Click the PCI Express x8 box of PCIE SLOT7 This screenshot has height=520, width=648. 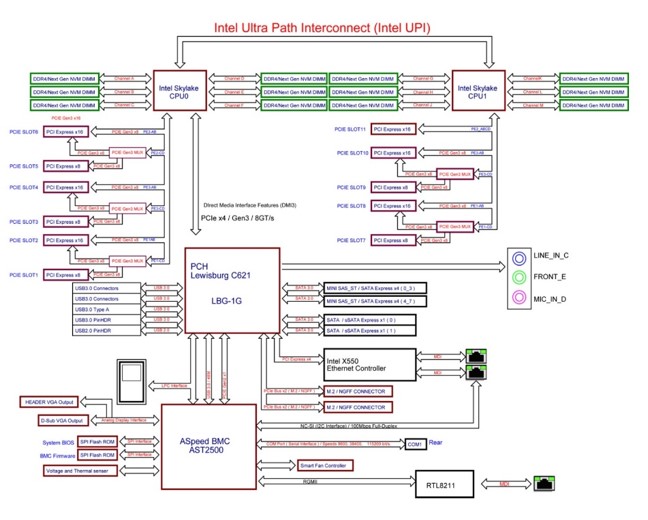[x=393, y=240]
